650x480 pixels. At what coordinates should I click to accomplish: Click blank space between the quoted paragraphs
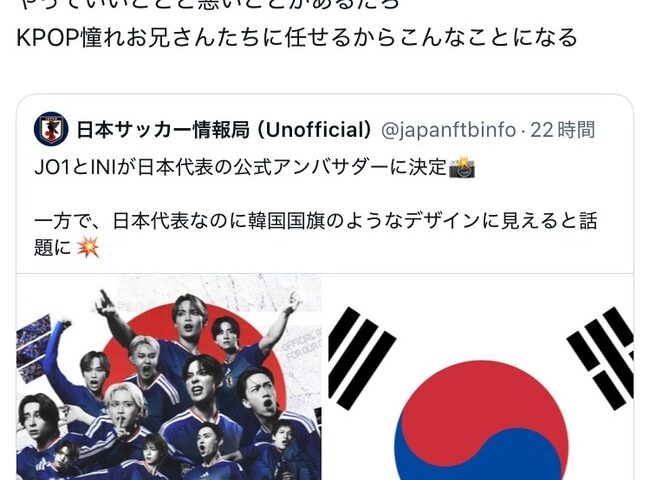[x=316, y=194]
